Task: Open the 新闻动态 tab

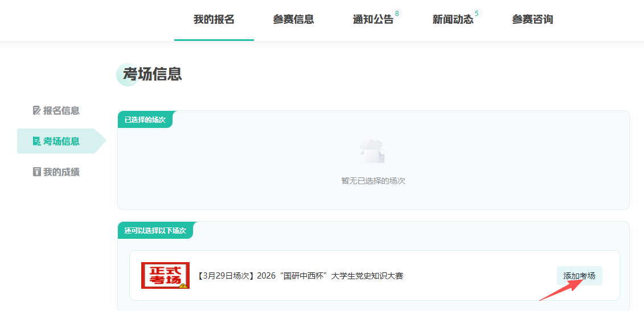Action: point(453,19)
